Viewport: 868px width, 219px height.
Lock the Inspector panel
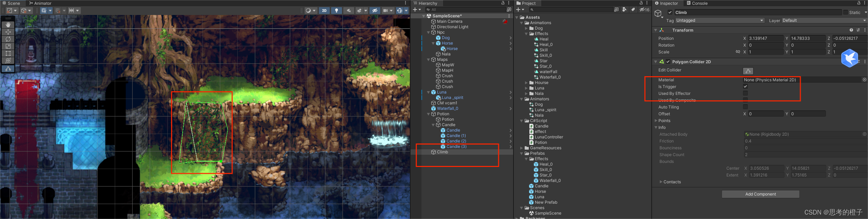click(x=859, y=3)
